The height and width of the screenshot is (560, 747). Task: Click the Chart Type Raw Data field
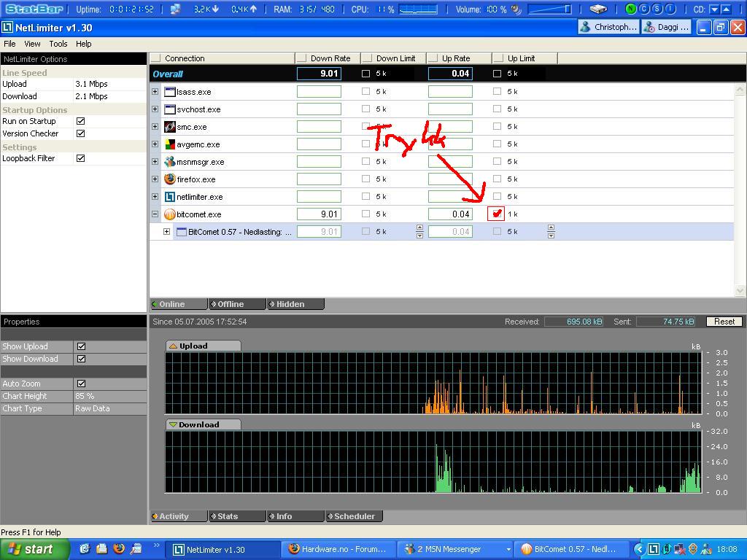tap(110, 408)
